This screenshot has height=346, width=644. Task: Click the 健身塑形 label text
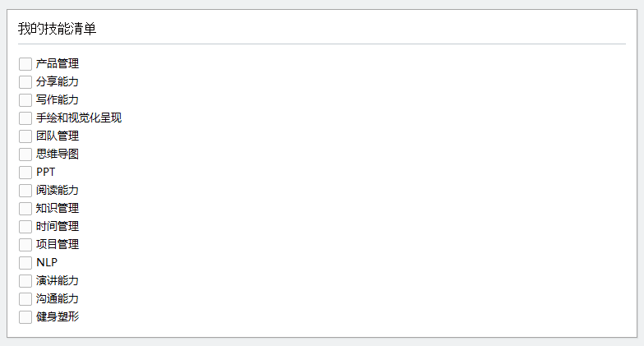pyautogui.click(x=57, y=317)
